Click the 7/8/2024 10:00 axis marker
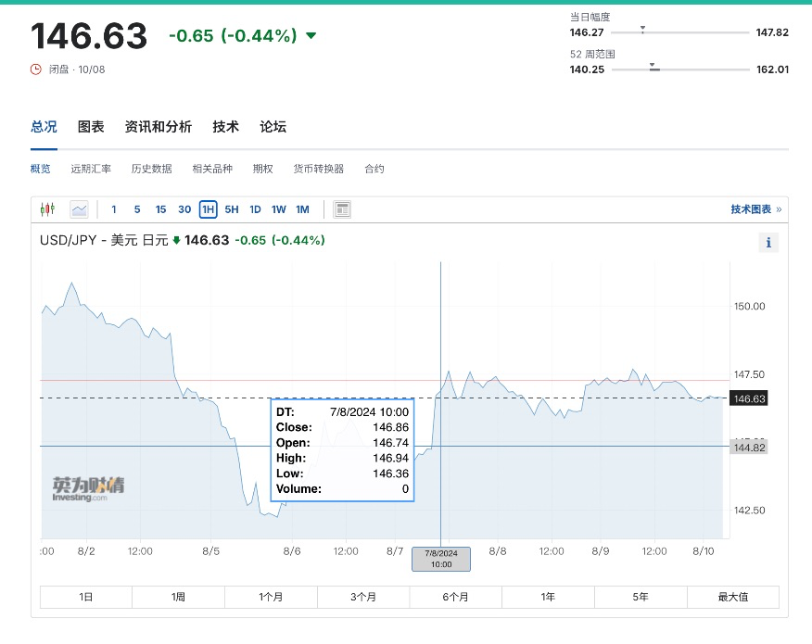812x644 pixels. click(x=440, y=559)
